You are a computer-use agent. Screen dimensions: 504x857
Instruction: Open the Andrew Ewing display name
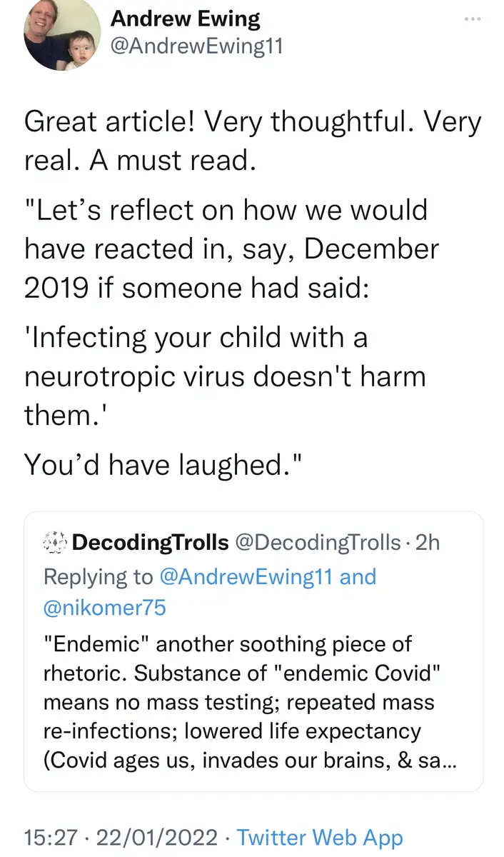(x=185, y=19)
